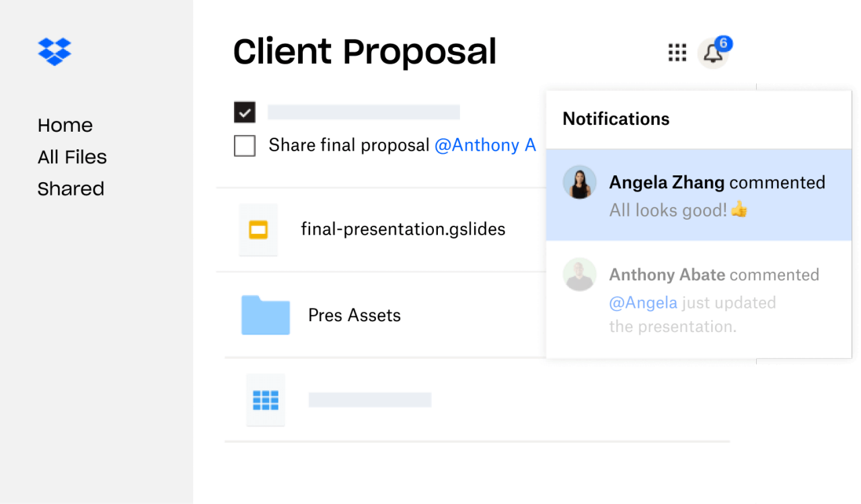Viewport: 861px width, 504px height.
Task: Click the blue spreadsheet grid icon
Action: [x=265, y=401]
